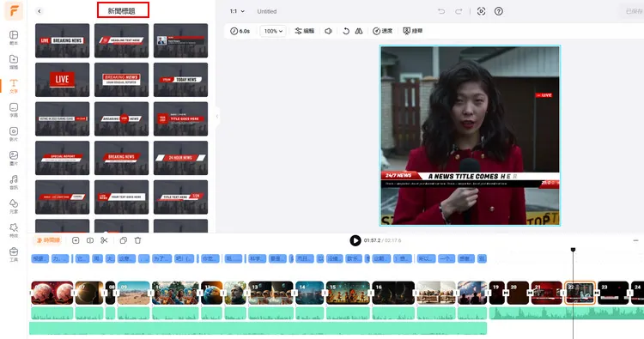Click the split scene icon

tap(90, 240)
